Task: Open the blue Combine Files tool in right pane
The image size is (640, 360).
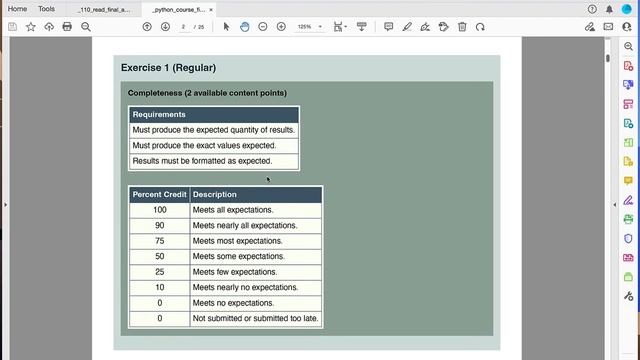Action: [x=628, y=85]
